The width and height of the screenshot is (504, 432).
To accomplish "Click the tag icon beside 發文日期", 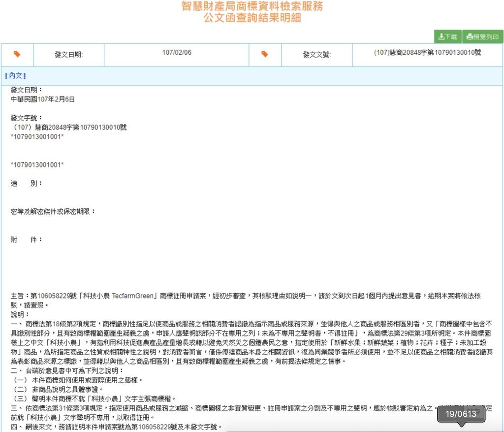I will tap(17, 54).
